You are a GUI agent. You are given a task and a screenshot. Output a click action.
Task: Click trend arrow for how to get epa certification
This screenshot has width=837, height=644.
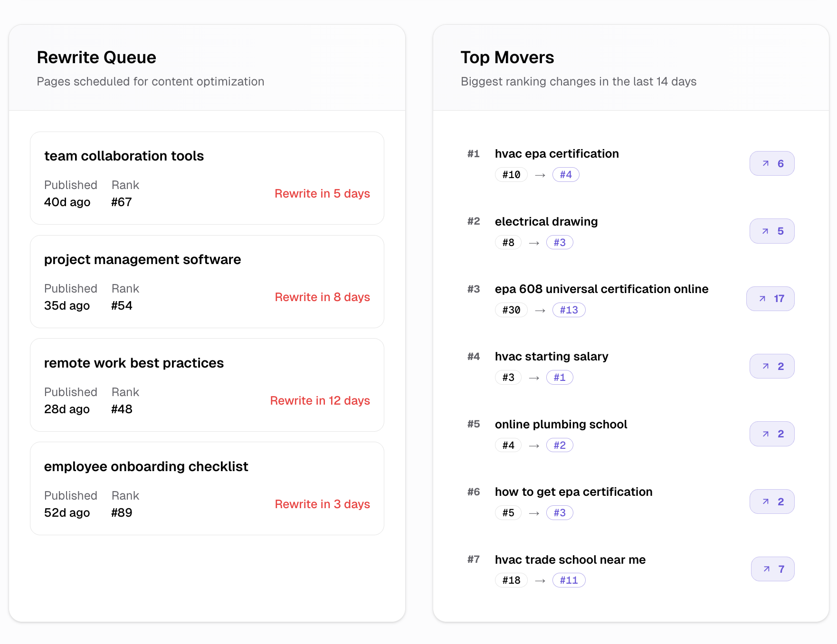[765, 502]
